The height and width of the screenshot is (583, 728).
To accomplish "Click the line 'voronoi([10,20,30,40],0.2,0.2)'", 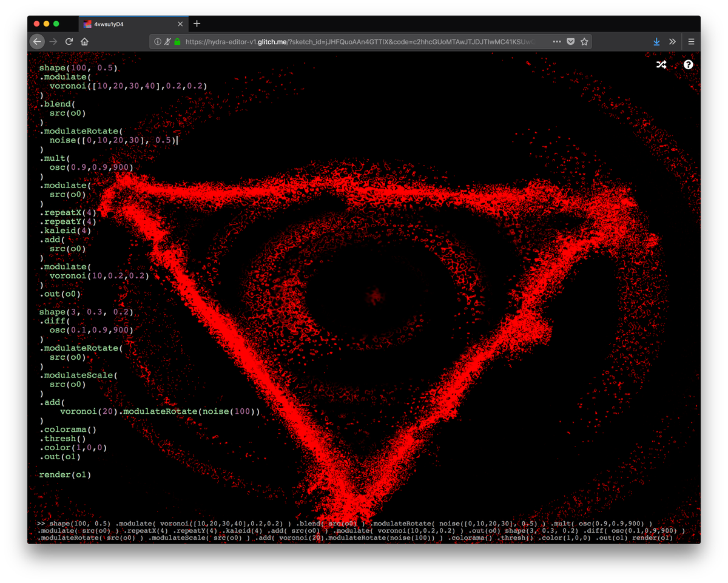I will pyautogui.click(x=129, y=86).
